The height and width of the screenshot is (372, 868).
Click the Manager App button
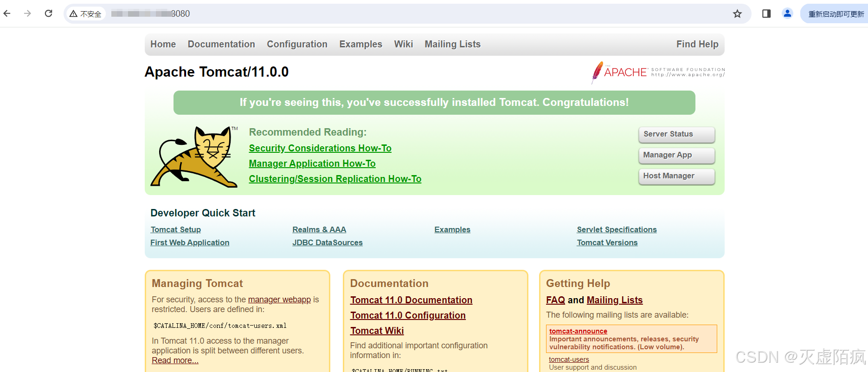click(x=676, y=155)
